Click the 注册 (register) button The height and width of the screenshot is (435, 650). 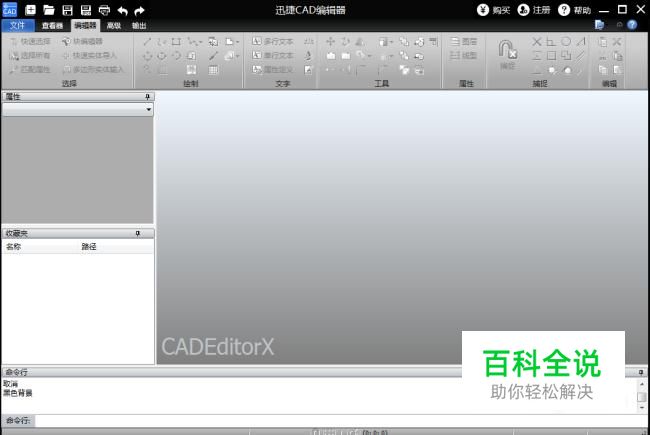[x=534, y=10]
